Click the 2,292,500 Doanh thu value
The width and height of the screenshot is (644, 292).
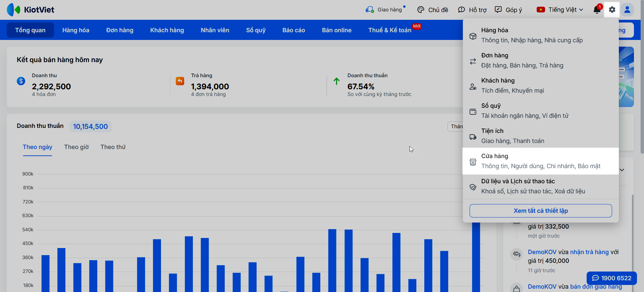coord(51,87)
